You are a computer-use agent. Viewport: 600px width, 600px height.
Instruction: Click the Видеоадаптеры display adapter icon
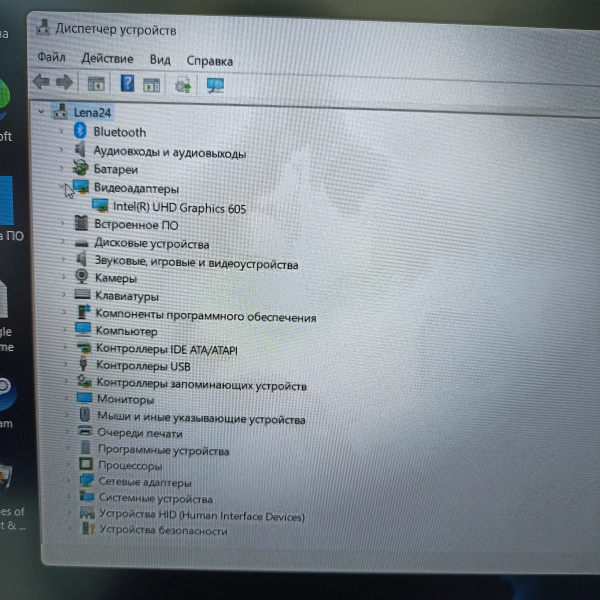click(x=81, y=187)
